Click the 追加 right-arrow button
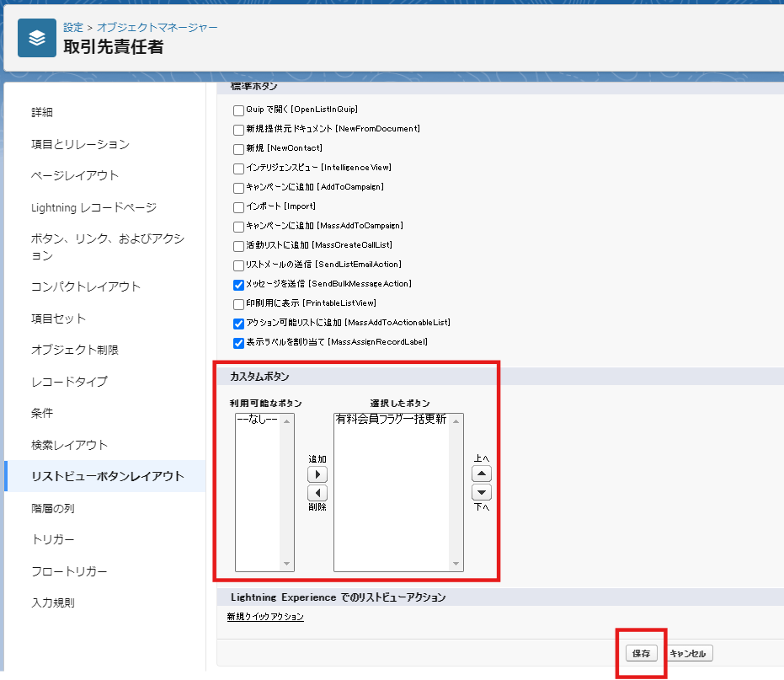 coord(317,474)
